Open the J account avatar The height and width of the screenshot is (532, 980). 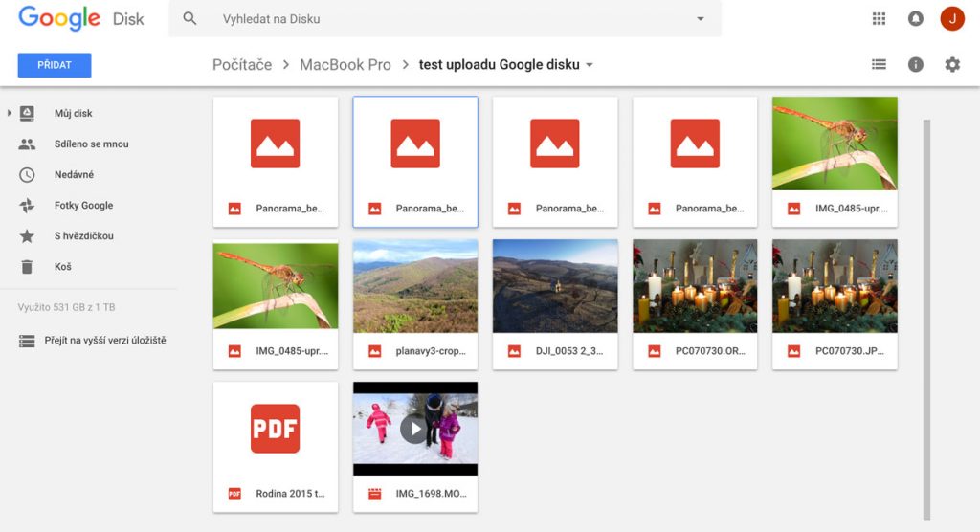pyautogui.click(x=952, y=18)
